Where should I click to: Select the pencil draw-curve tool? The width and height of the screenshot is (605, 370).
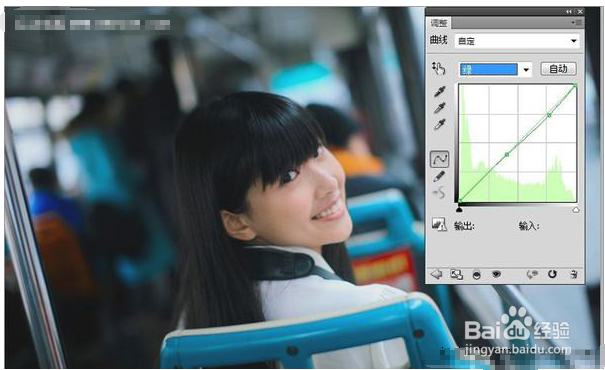click(x=439, y=176)
